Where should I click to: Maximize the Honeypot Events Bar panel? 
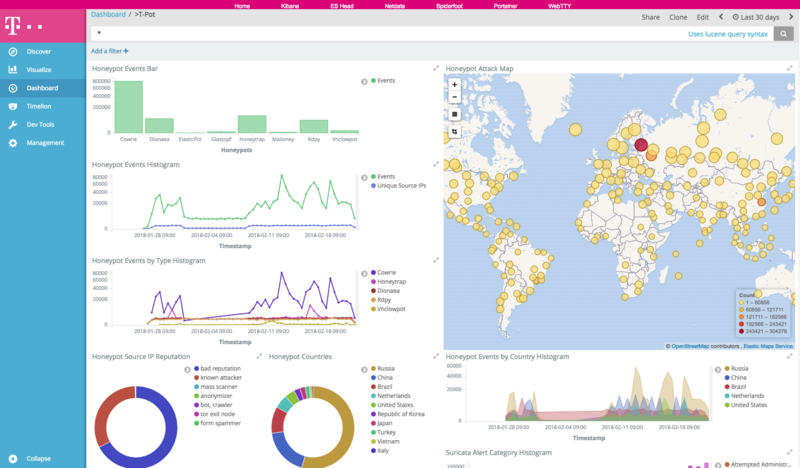pyautogui.click(x=436, y=68)
